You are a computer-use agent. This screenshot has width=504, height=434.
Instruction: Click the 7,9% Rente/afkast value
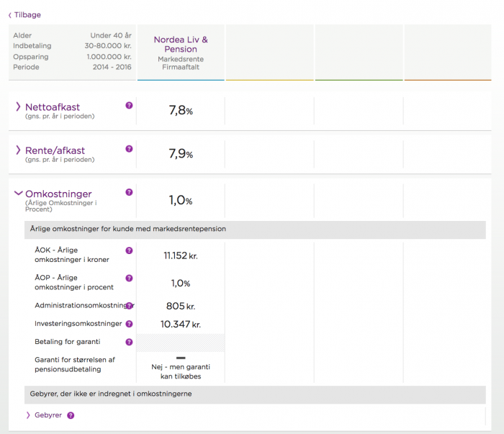(181, 154)
